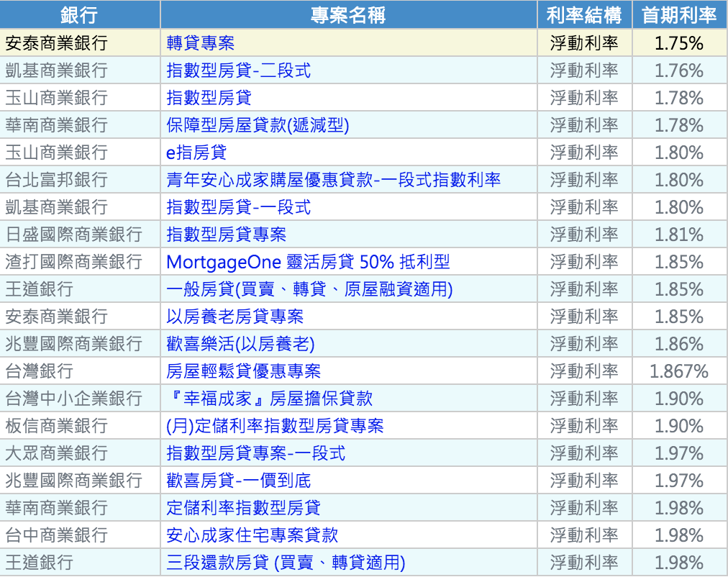Click the 銀行 column header
Image resolution: width=728 pixels, height=577 pixels.
click(x=79, y=15)
